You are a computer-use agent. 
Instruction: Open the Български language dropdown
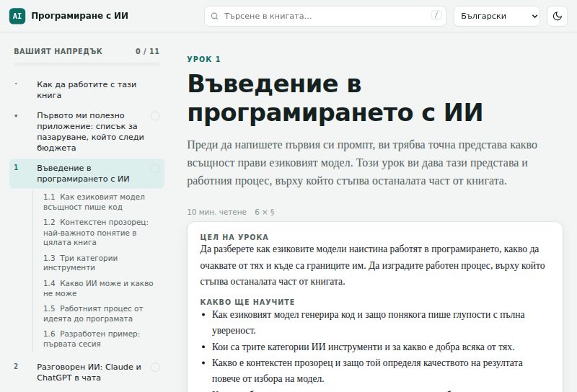497,16
